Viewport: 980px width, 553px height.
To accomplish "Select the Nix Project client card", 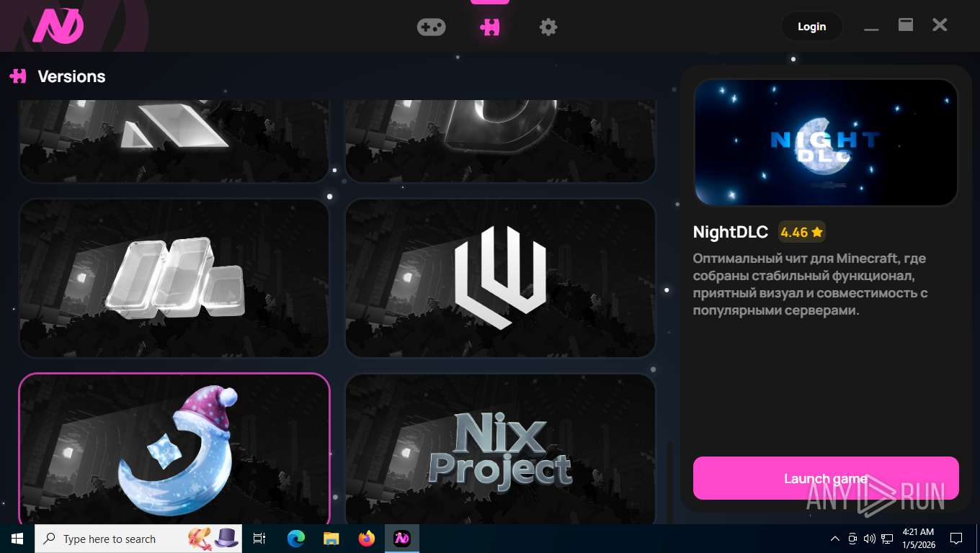I will [x=501, y=449].
